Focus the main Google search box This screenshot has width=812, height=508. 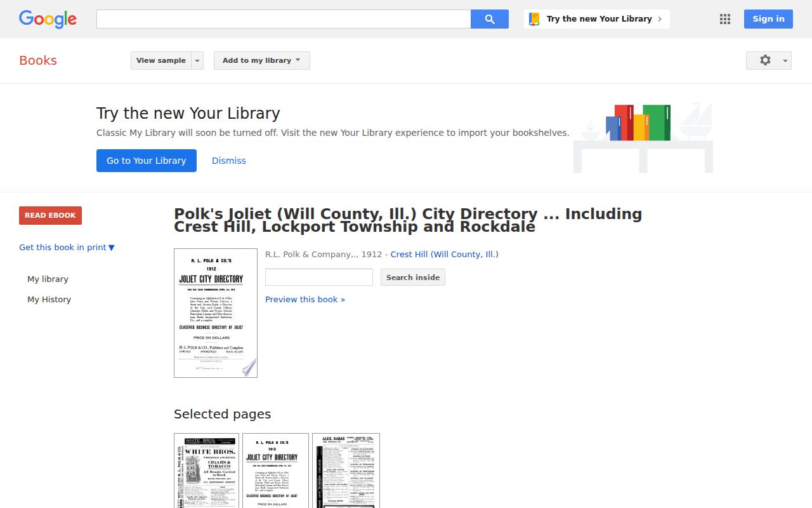pos(284,19)
